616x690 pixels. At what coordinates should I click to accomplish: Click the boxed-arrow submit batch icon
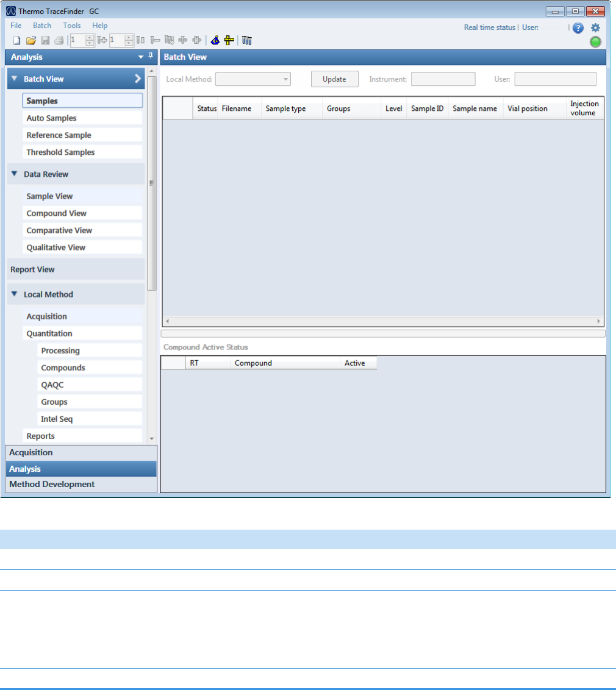coord(197,40)
